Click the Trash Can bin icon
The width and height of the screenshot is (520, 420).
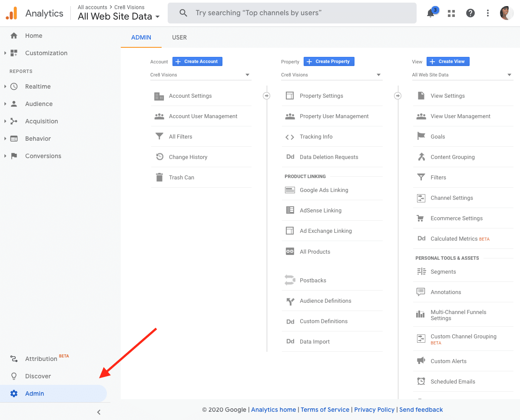point(159,177)
